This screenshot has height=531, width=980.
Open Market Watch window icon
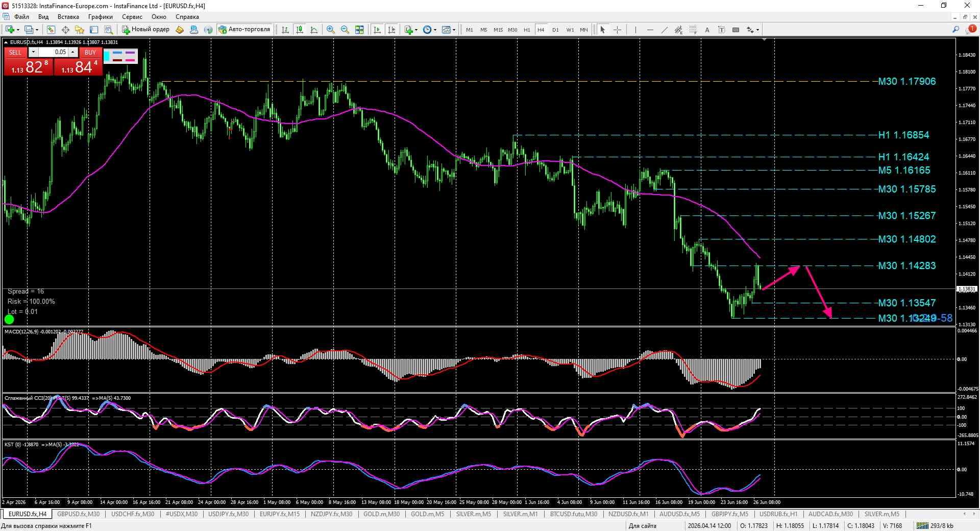click(51, 30)
